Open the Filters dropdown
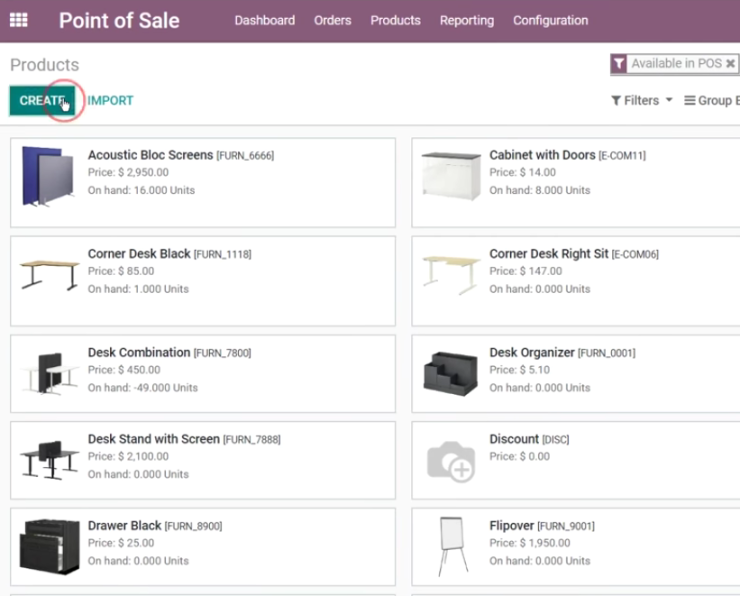This screenshot has width=740, height=596. tap(641, 101)
